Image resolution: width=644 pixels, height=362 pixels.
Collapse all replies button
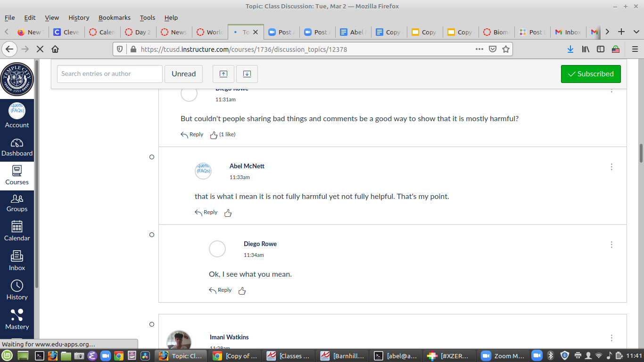click(223, 74)
